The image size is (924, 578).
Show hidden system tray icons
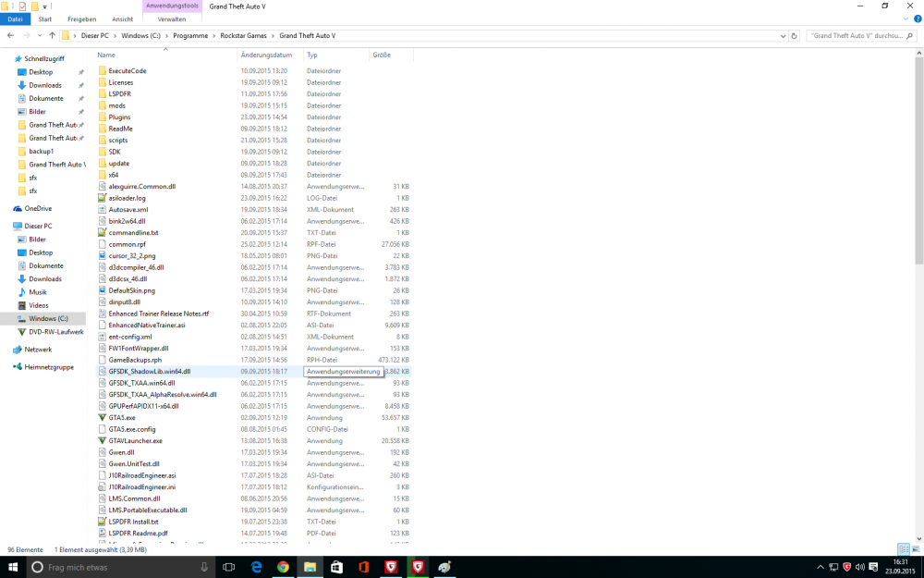(x=821, y=567)
